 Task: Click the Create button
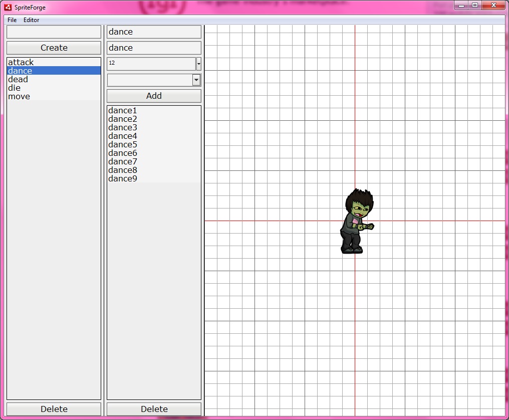coord(54,48)
